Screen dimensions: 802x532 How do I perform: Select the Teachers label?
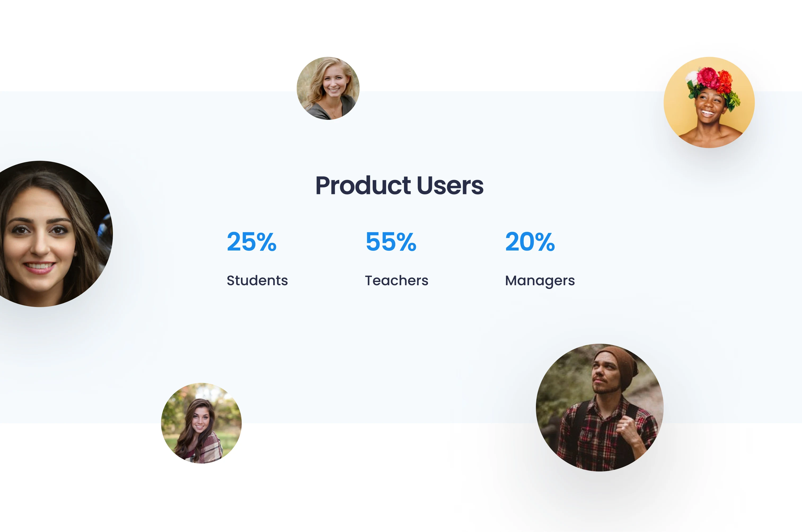pos(396,281)
